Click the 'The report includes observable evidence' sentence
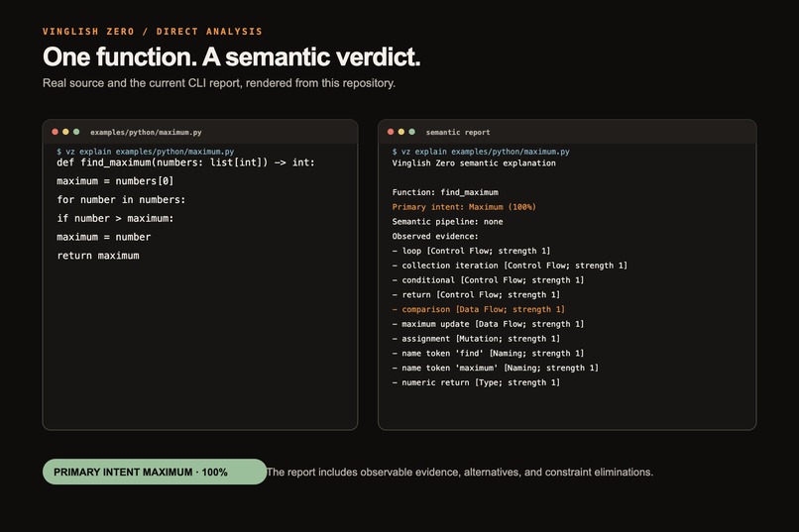 [460, 473]
